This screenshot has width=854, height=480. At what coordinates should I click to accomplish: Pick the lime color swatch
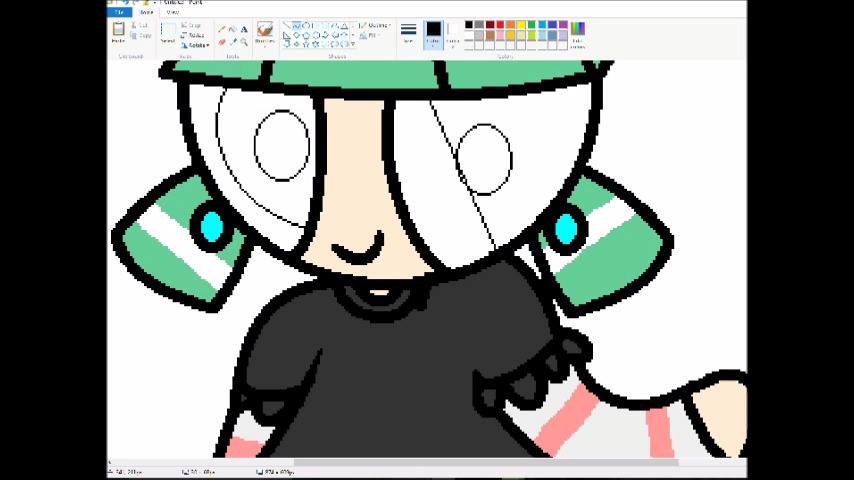point(532,35)
